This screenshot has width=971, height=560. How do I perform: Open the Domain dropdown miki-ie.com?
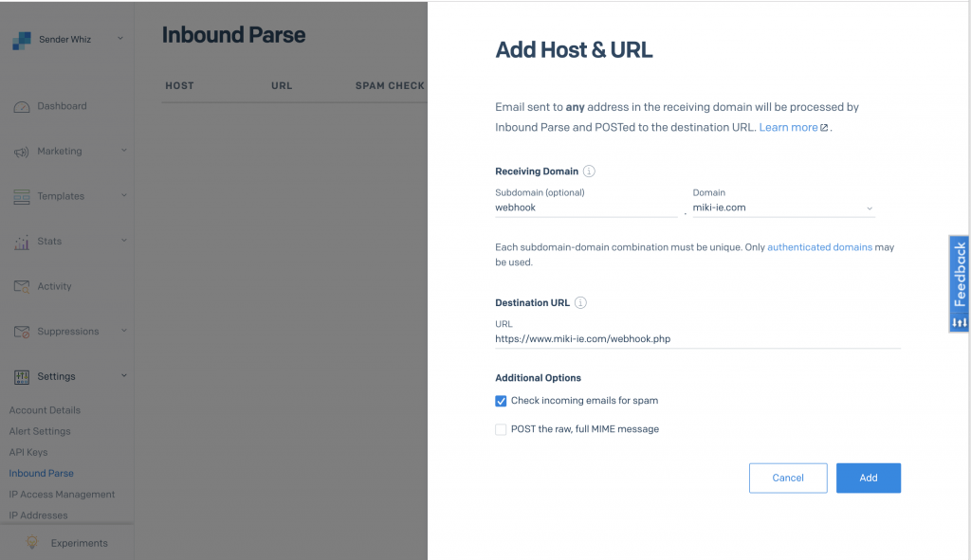coord(783,208)
